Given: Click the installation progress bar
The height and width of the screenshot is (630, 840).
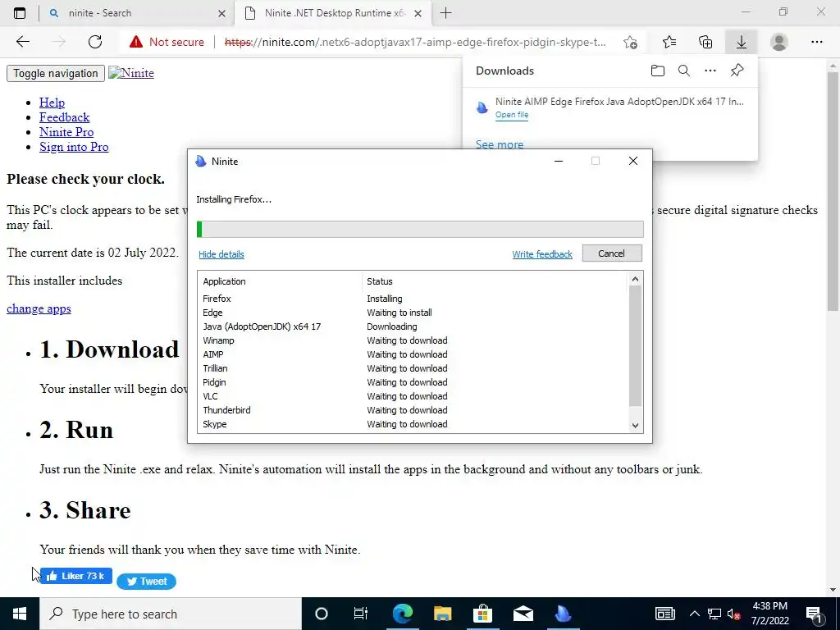Looking at the screenshot, I should 420,230.
